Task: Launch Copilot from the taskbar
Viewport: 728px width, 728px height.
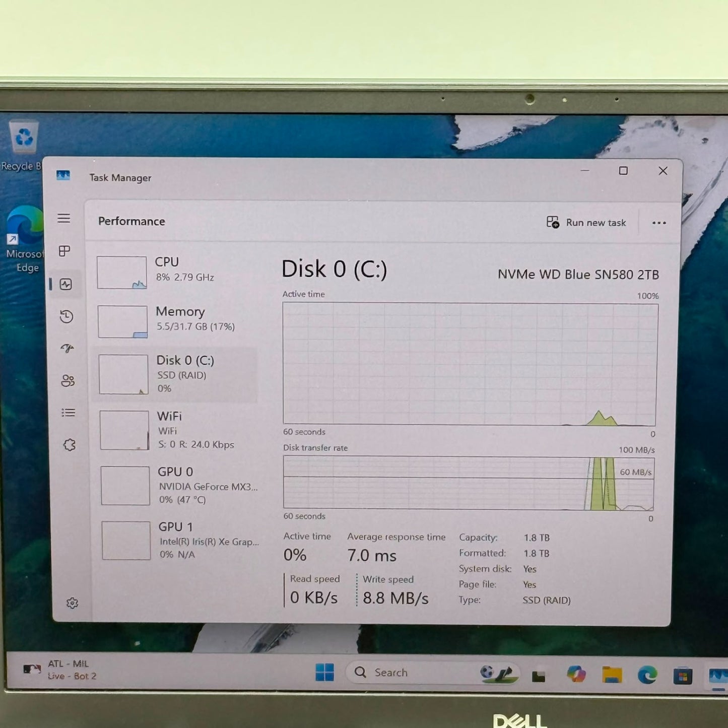Action: pyautogui.click(x=576, y=674)
